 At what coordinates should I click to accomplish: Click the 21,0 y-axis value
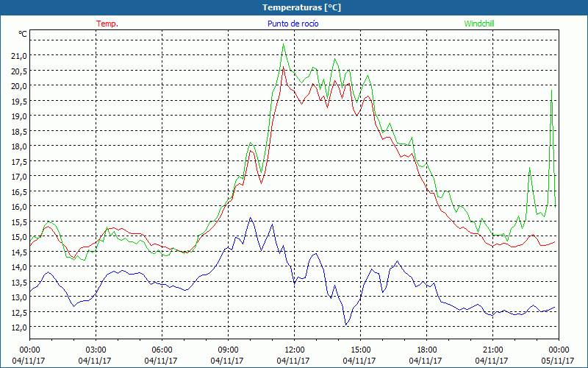(20, 56)
